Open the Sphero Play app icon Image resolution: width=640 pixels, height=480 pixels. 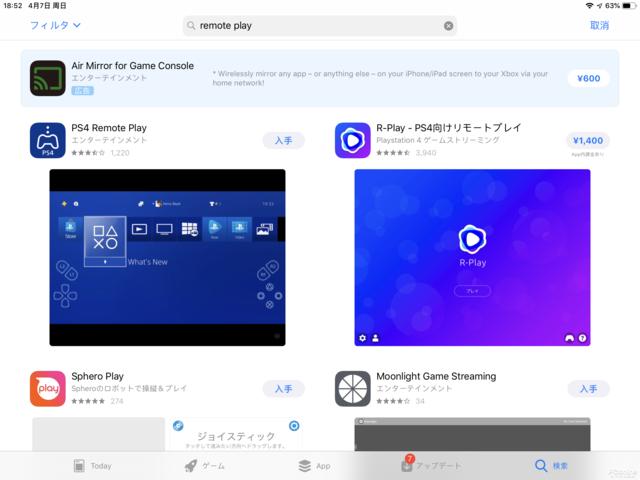tap(48, 389)
